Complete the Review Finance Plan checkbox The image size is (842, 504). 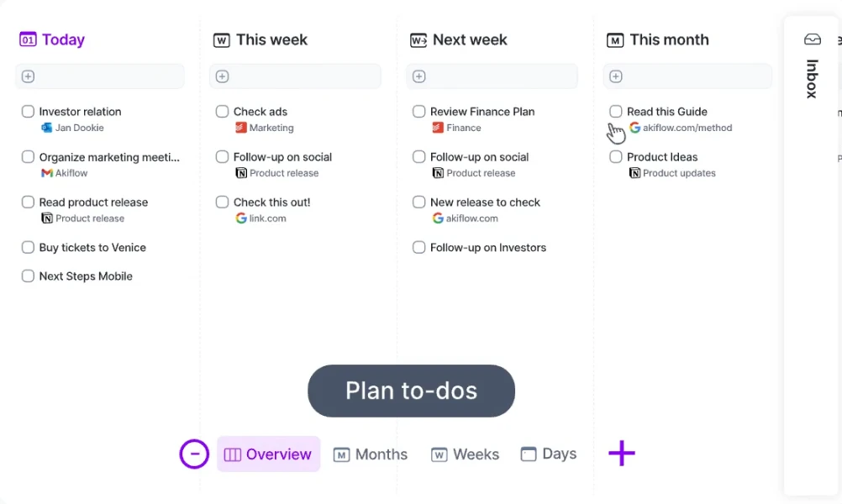click(418, 111)
